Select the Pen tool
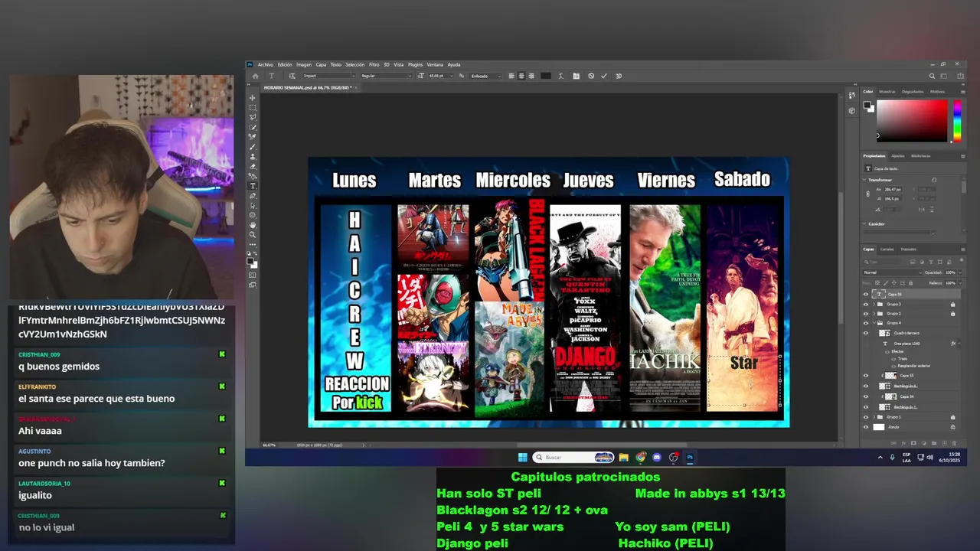 click(x=253, y=197)
